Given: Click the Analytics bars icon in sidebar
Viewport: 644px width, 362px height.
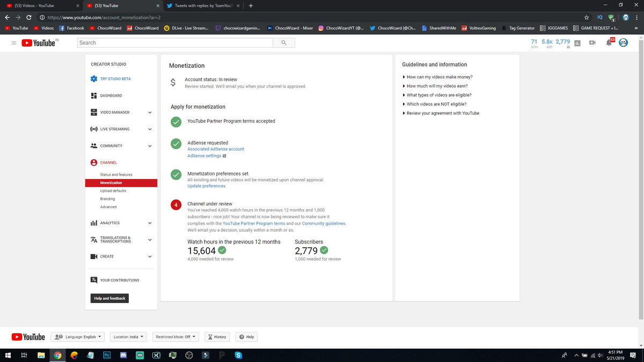Looking at the screenshot, I should [x=94, y=223].
